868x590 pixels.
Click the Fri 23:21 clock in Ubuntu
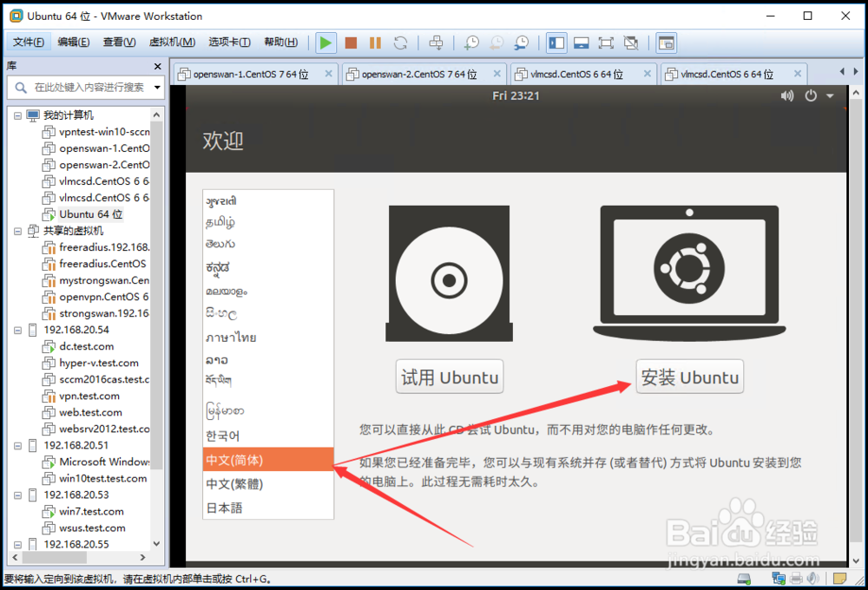coord(516,95)
